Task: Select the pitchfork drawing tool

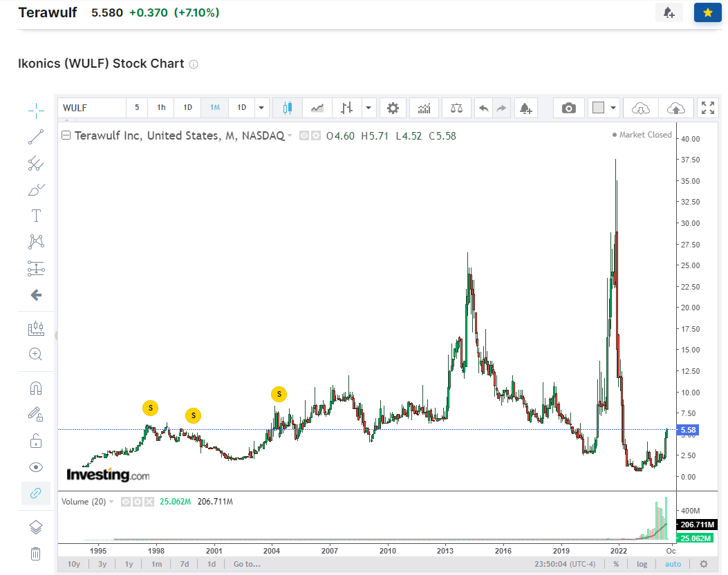Action: (x=36, y=163)
